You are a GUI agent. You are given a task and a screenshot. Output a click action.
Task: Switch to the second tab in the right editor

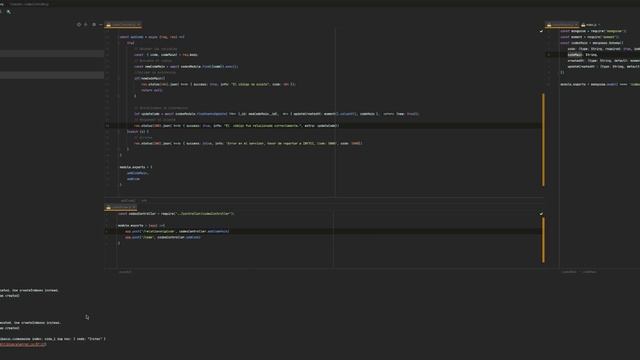pos(590,25)
